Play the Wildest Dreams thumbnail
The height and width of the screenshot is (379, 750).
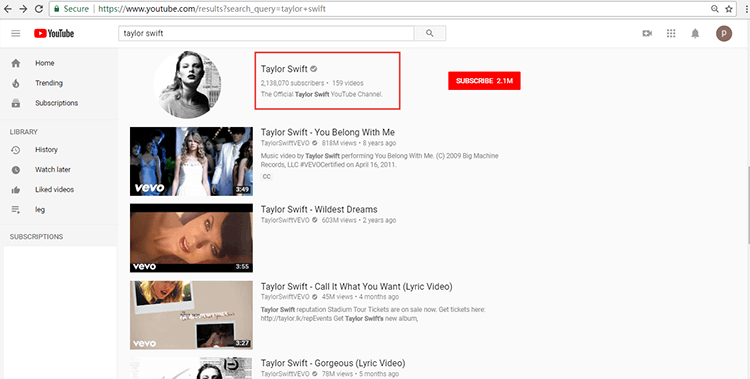(191, 238)
